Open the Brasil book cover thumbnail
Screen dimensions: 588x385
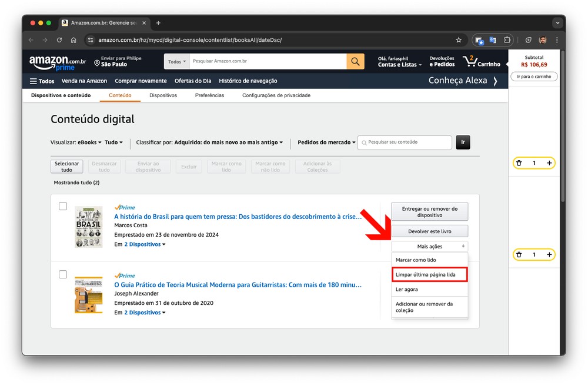pyautogui.click(x=89, y=227)
